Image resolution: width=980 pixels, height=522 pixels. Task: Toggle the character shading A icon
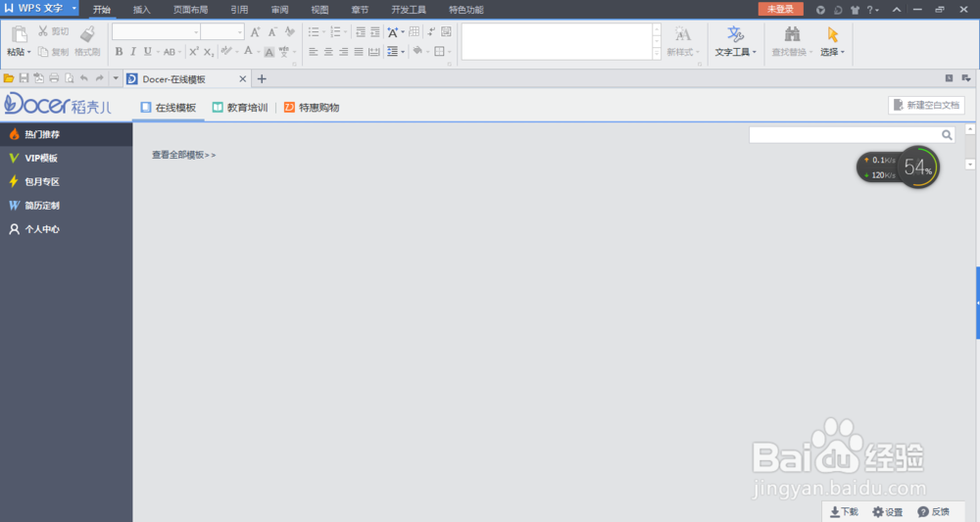pyautogui.click(x=269, y=52)
